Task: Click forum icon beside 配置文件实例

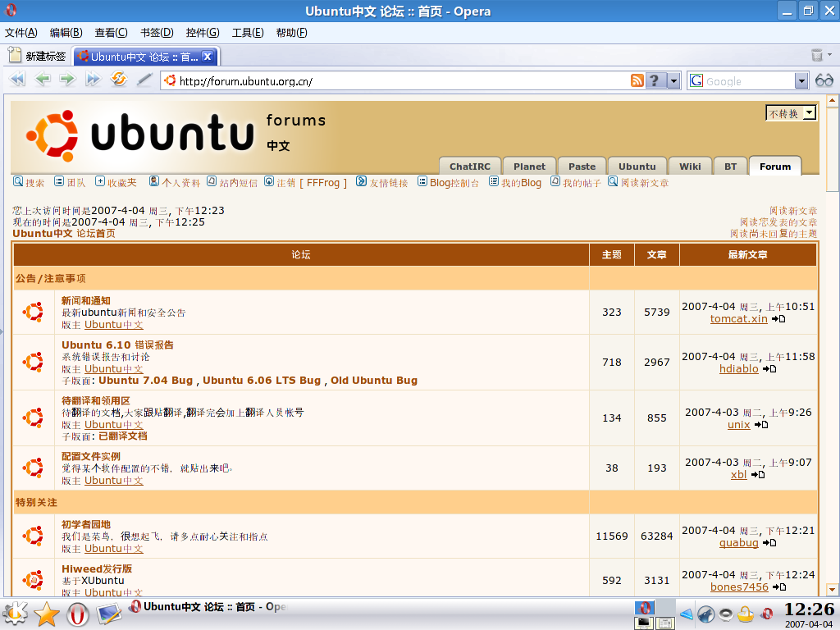Action: coord(33,468)
